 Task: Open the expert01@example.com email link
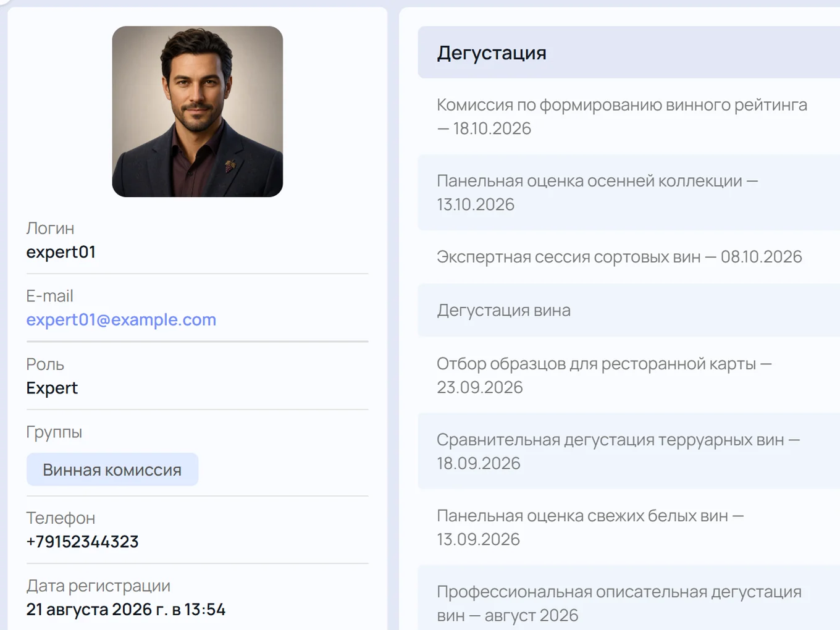pyautogui.click(x=121, y=320)
